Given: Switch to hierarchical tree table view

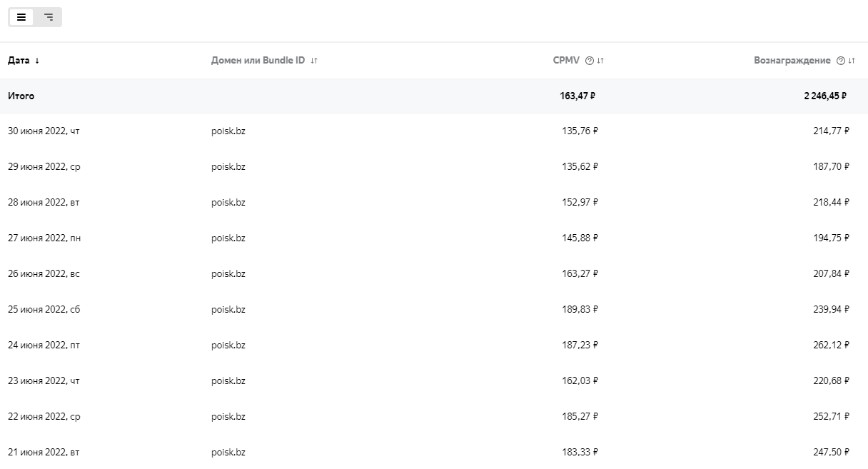Looking at the screenshot, I should click(49, 17).
